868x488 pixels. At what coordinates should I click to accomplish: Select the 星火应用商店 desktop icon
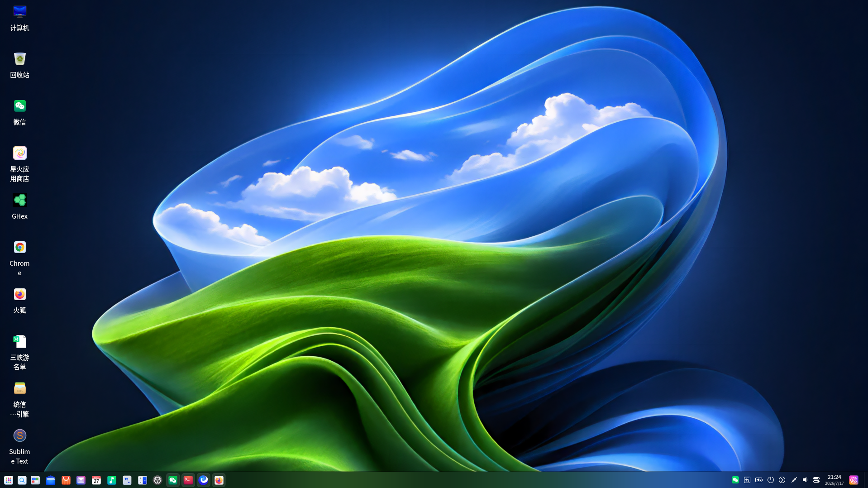pos(19,164)
